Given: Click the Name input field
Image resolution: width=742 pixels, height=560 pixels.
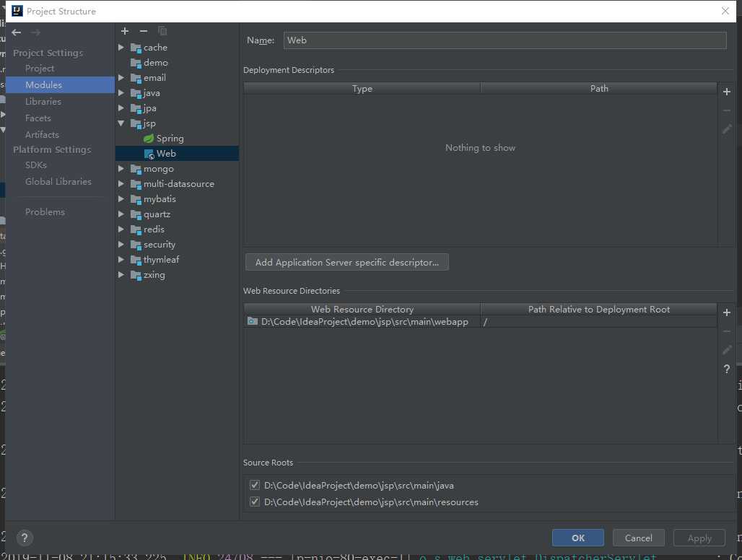Looking at the screenshot, I should click(505, 40).
